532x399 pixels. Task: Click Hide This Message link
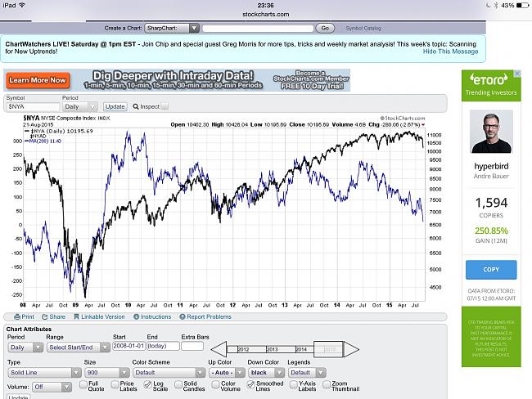click(450, 52)
